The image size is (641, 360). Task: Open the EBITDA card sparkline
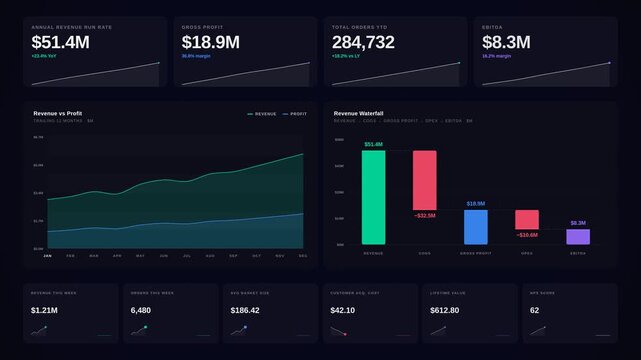(546, 74)
